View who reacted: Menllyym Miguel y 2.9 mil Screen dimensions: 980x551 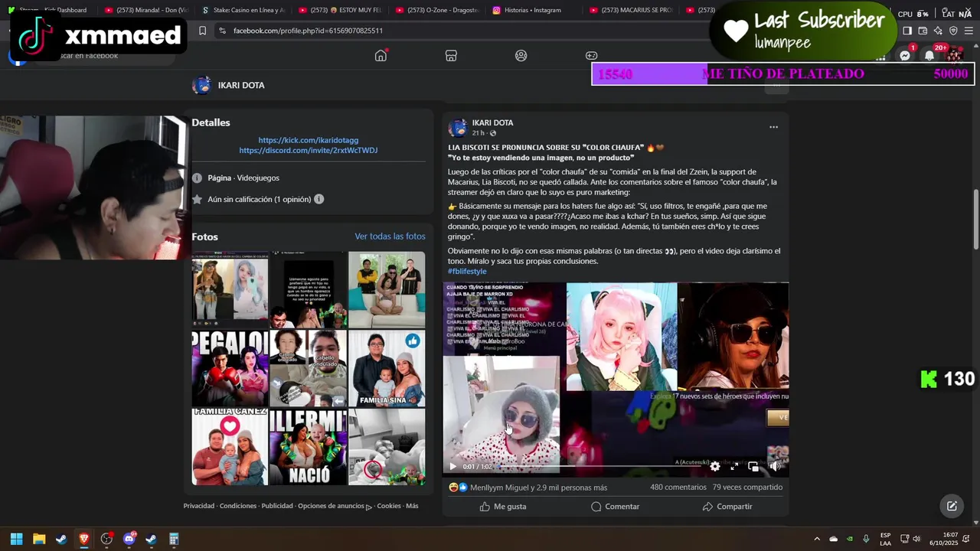(538, 487)
